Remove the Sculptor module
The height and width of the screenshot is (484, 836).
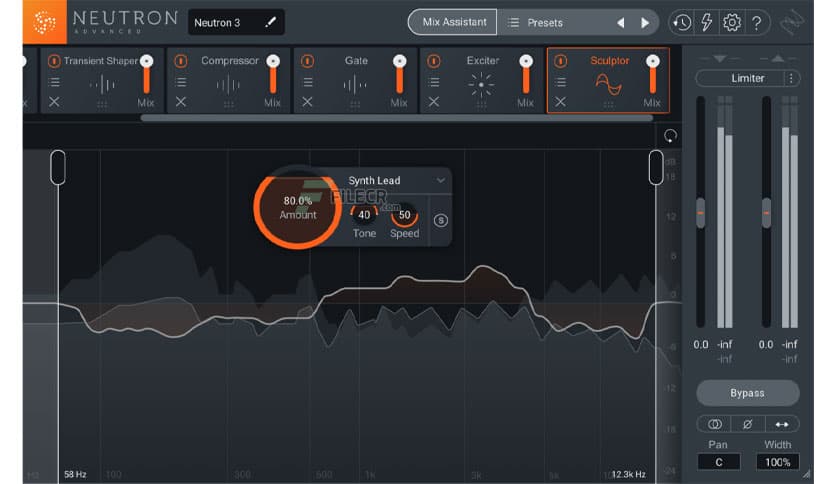click(560, 102)
